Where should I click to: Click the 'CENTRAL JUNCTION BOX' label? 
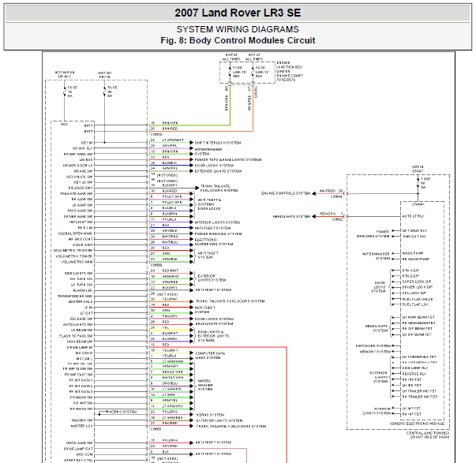428,433
